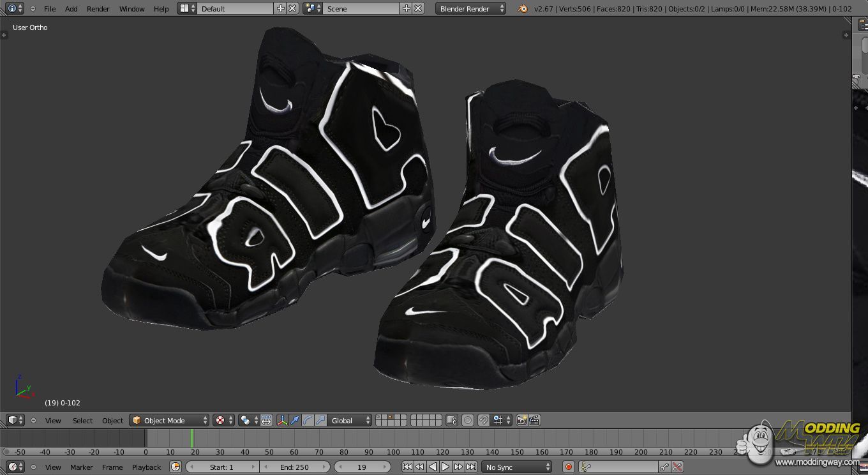Jump to the timeline end frame
868x475 pixels.
point(471,467)
